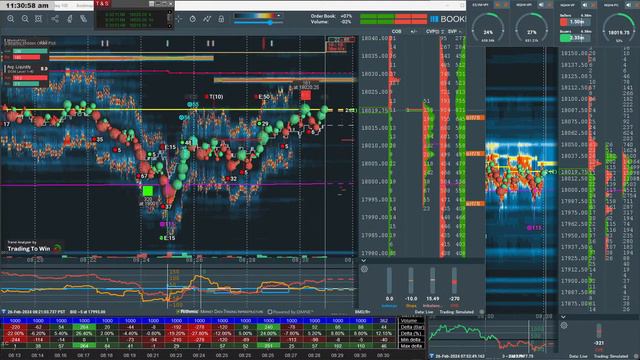Select the T & S window title
Screen dimensions: 640x360
click(x=102, y=4)
